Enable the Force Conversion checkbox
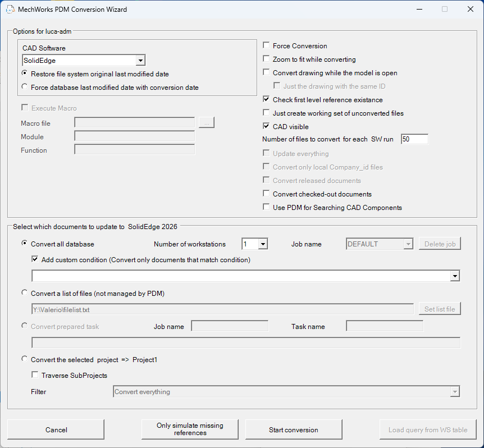This screenshot has height=448, width=484. coord(266,45)
